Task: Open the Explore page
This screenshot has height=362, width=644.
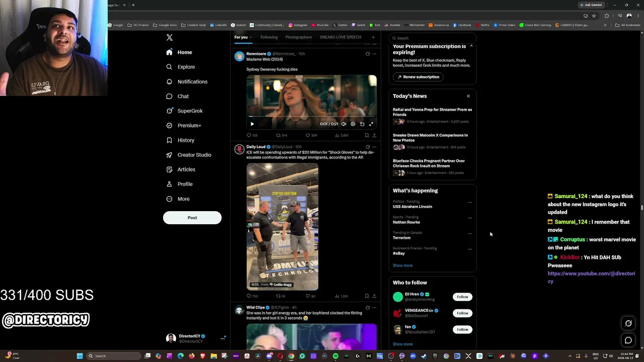Action: coord(181,67)
